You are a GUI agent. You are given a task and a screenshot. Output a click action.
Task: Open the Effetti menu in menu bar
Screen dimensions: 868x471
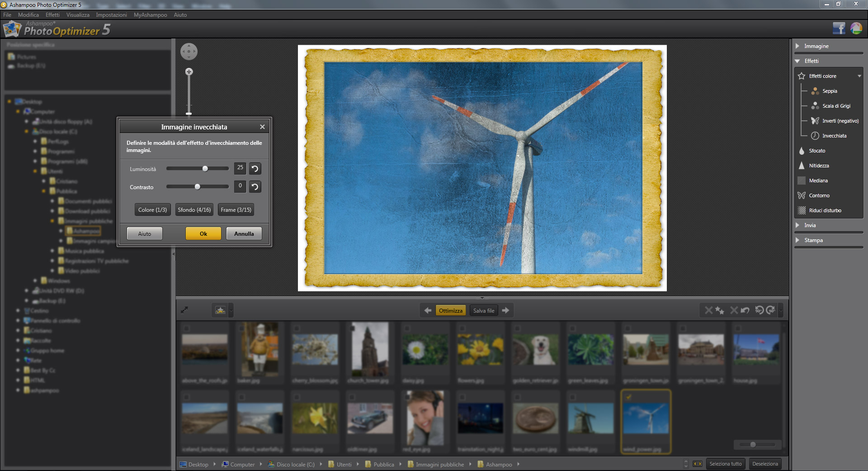[x=52, y=15]
